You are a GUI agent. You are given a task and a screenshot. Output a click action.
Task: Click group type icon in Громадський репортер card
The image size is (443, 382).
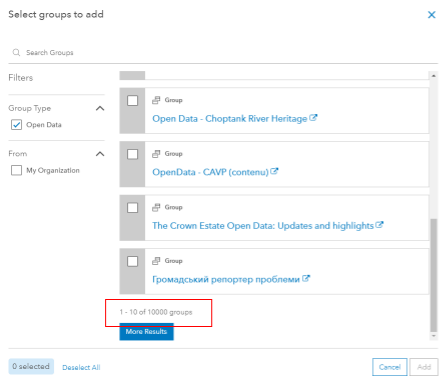(156, 261)
